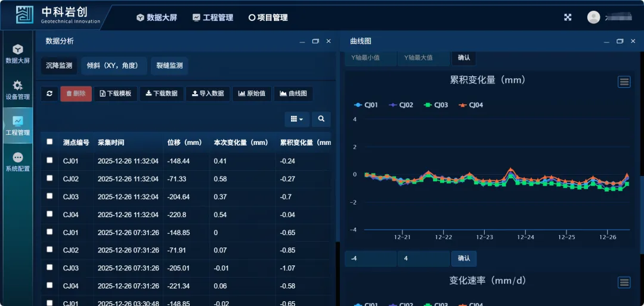Open the search icon above the table
The image size is (644, 306).
(321, 119)
